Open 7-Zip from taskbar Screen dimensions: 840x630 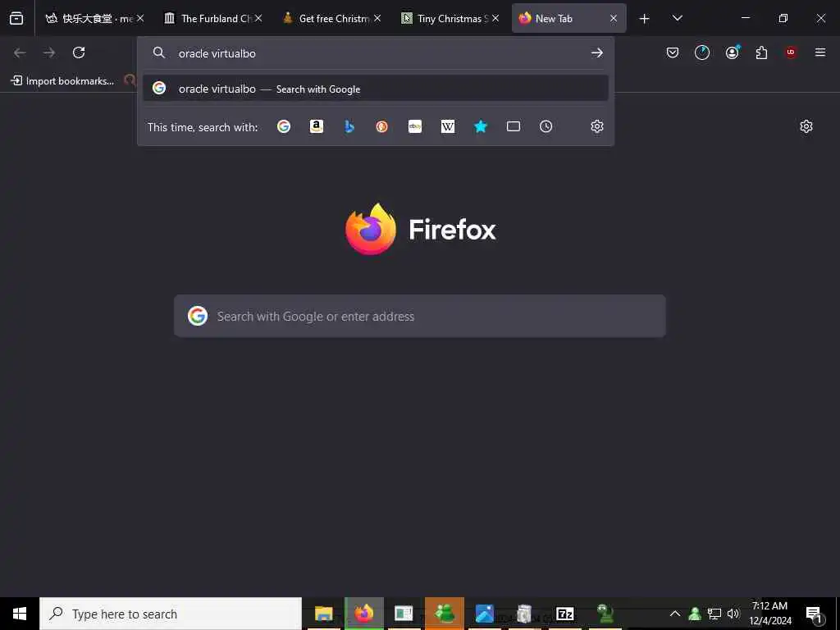[565, 614]
